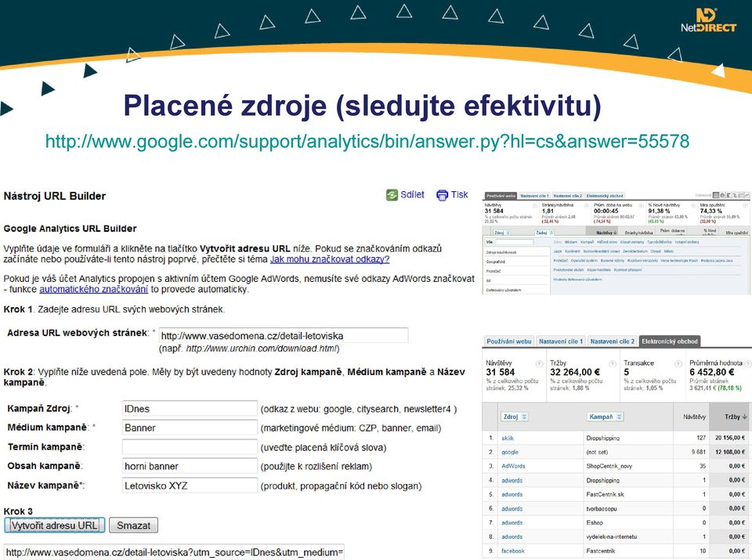Click the adwords source in the Eshop row
This screenshot has width=752, height=560.
(x=512, y=522)
